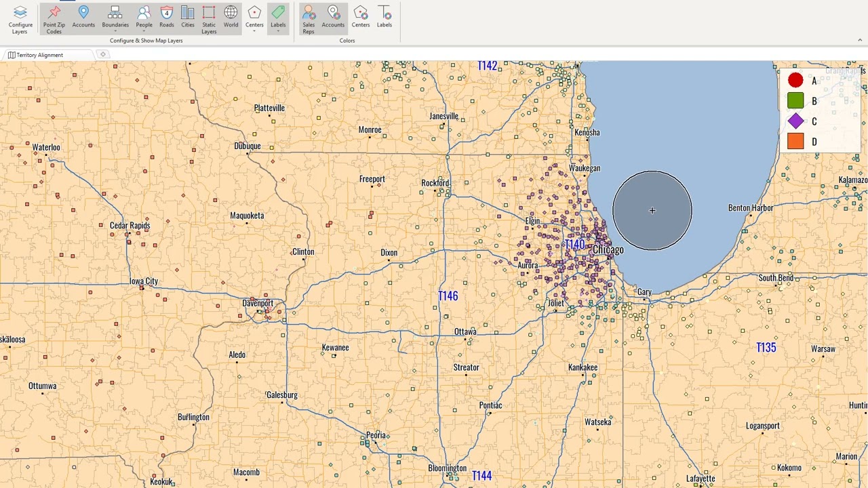Click the Kewanee city label
868x488 pixels.
tap(335, 348)
